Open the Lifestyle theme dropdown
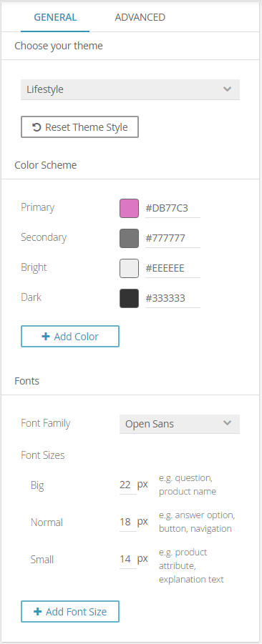This screenshot has width=262, height=644. [130, 89]
